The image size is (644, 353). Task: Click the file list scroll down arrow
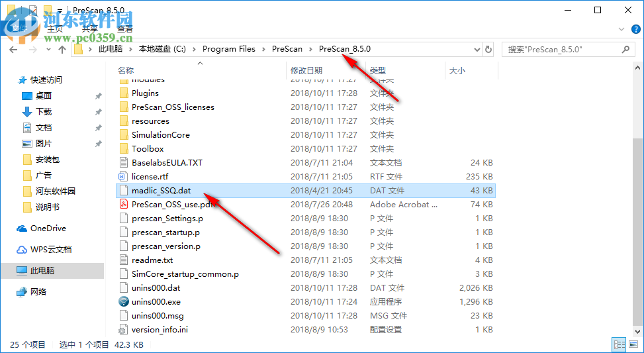[x=637, y=330]
